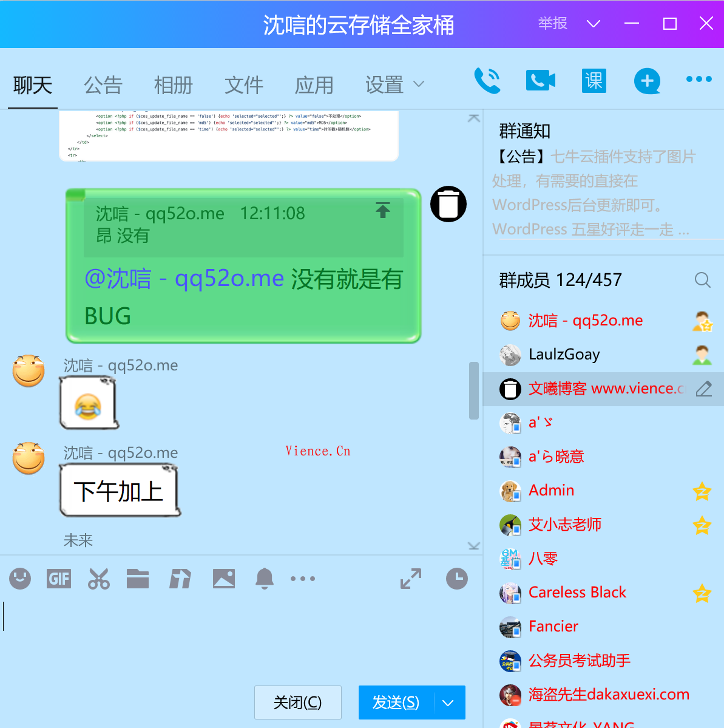
Task: Insert an emoji from the smiley icon
Action: [19, 579]
